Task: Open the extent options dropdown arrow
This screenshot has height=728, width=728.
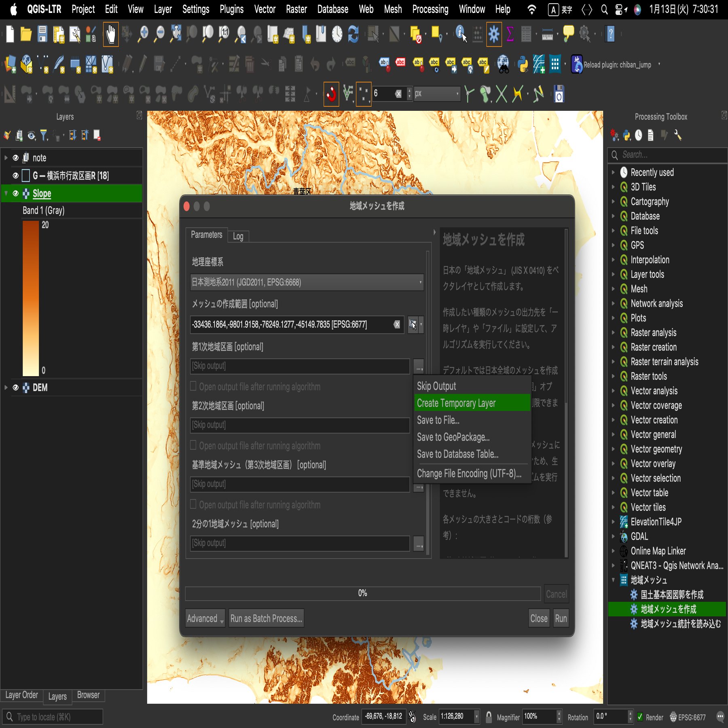Action: pos(421,324)
